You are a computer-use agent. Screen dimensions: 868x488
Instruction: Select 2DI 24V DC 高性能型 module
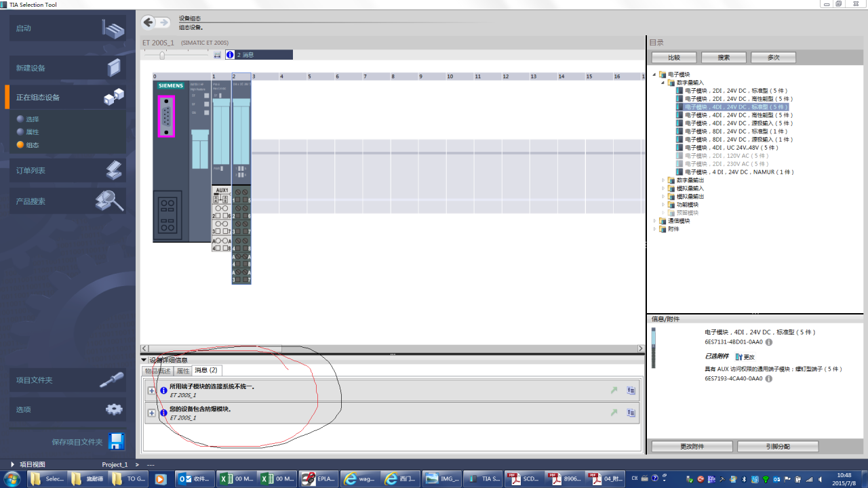pos(738,99)
